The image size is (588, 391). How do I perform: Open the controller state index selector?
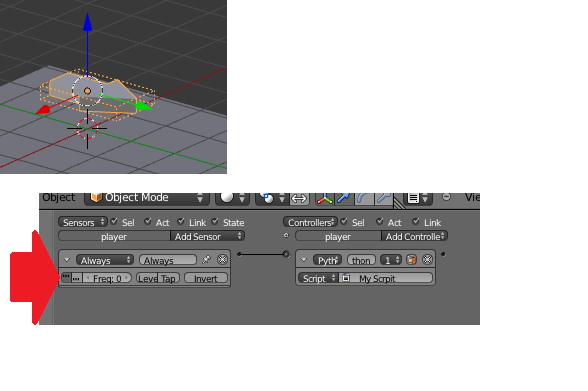click(391, 260)
